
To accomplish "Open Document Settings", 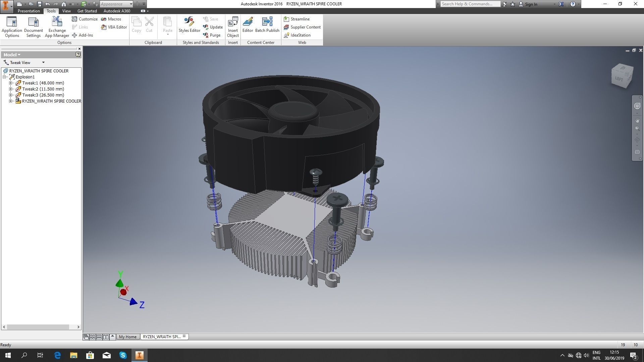I will pyautogui.click(x=34, y=27).
